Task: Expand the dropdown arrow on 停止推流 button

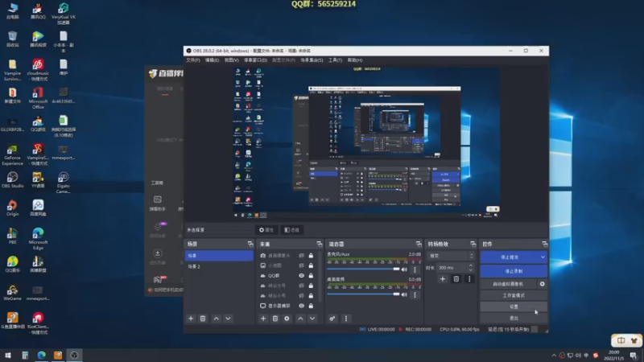Action: pos(543,257)
